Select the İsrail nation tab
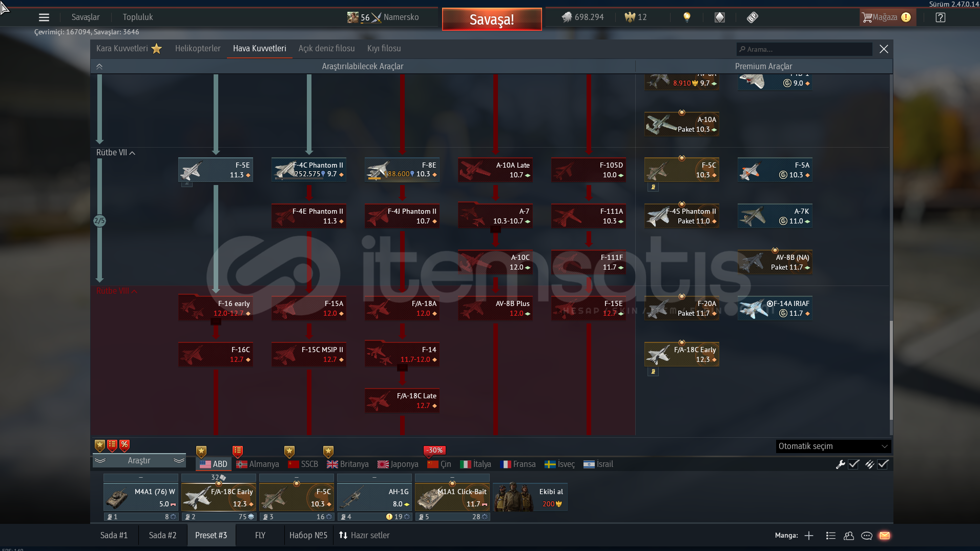This screenshot has height=551, width=980. click(x=598, y=464)
